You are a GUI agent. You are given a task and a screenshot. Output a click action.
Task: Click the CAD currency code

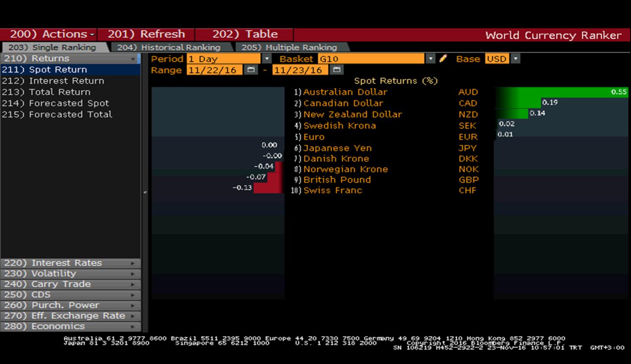pyautogui.click(x=468, y=103)
